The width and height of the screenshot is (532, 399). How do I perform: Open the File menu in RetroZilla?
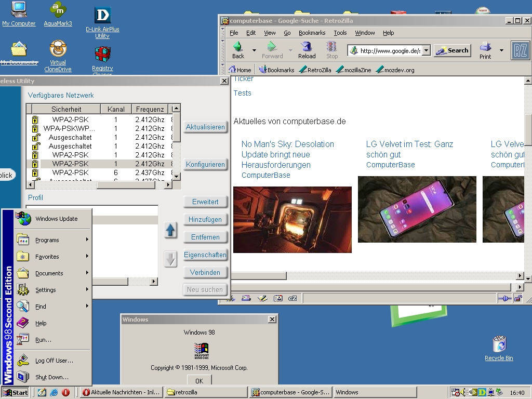click(234, 33)
